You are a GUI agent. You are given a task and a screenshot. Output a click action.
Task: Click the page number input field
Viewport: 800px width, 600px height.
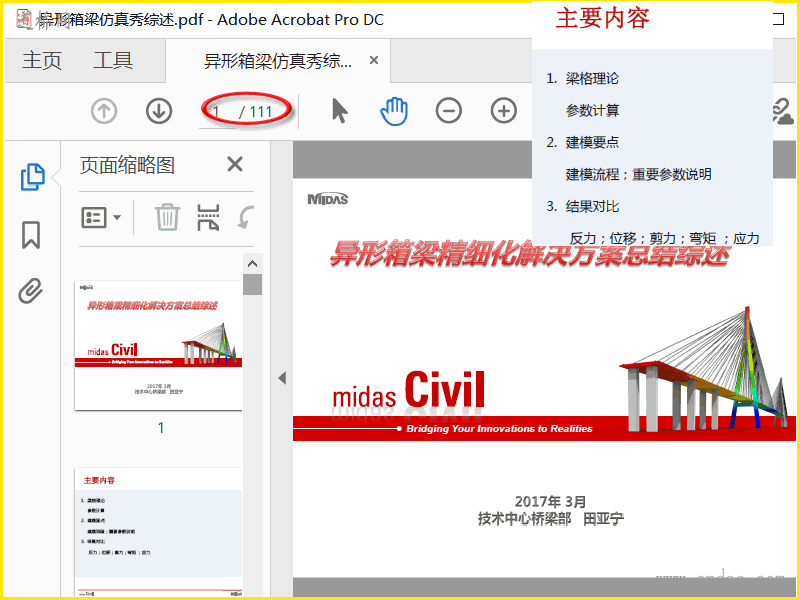tap(217, 111)
